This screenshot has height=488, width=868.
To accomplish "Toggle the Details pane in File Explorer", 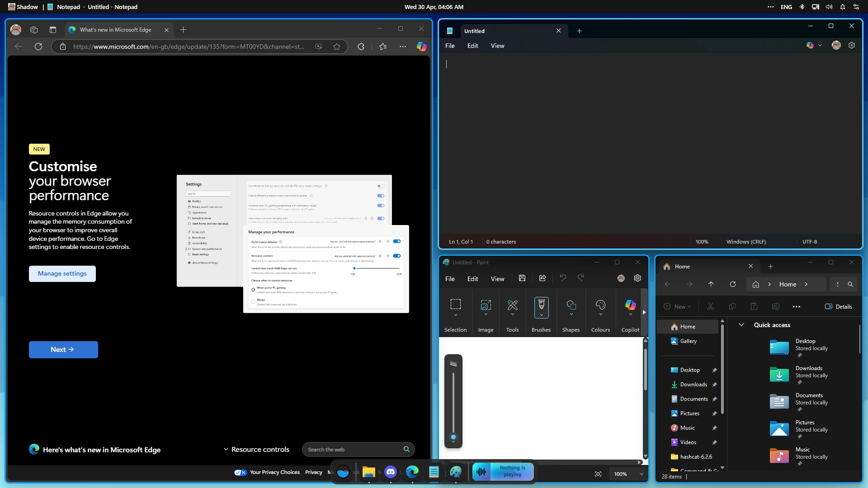I will point(838,307).
